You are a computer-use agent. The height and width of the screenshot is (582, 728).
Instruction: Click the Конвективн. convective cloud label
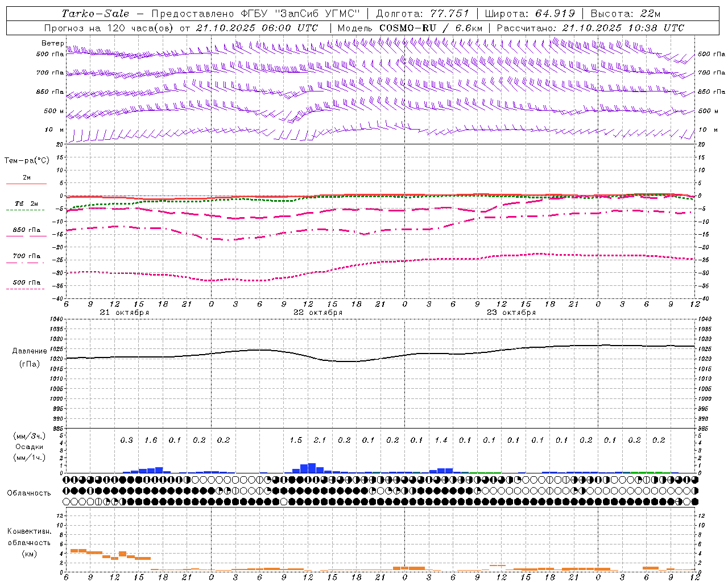pos(29,532)
